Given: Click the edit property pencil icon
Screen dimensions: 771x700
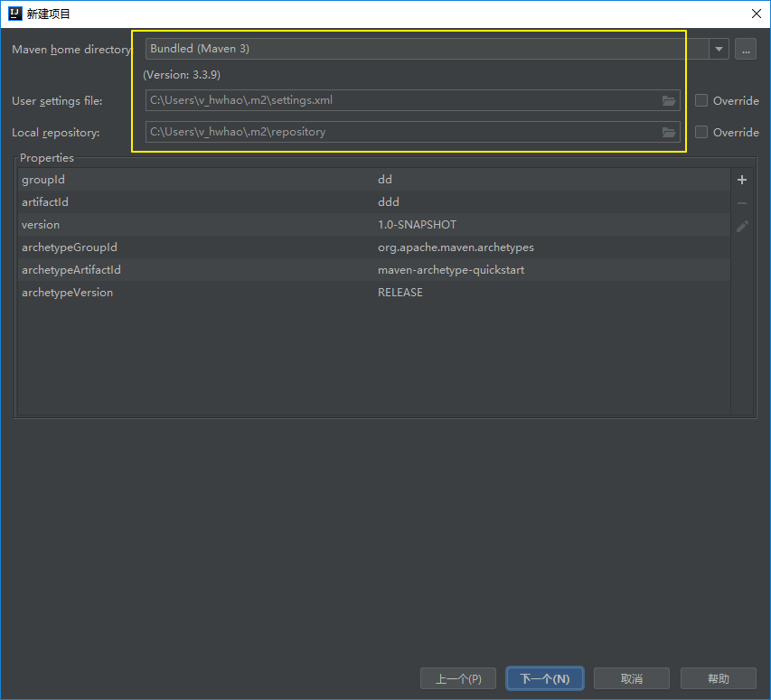Looking at the screenshot, I should [x=742, y=227].
